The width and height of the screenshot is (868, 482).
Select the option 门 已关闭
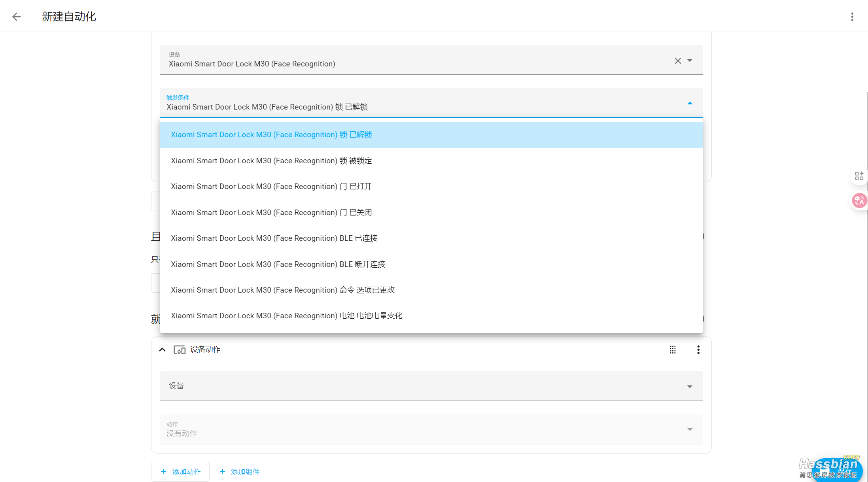coord(431,212)
